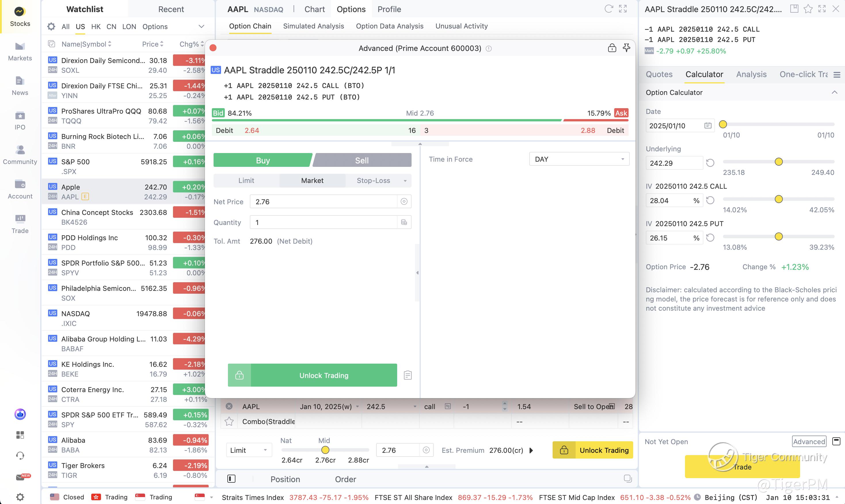The width and height of the screenshot is (845, 504).
Task: Reset IV 242.5 PUT value
Action: click(710, 238)
